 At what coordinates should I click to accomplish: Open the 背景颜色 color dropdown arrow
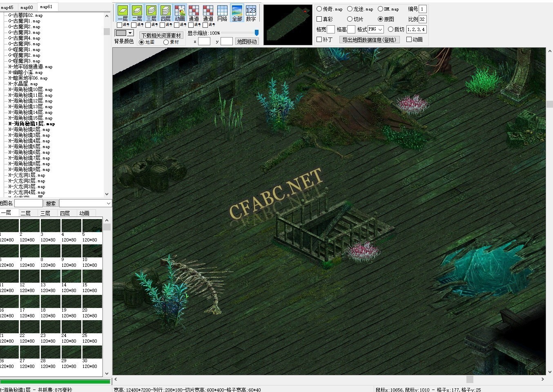click(130, 33)
